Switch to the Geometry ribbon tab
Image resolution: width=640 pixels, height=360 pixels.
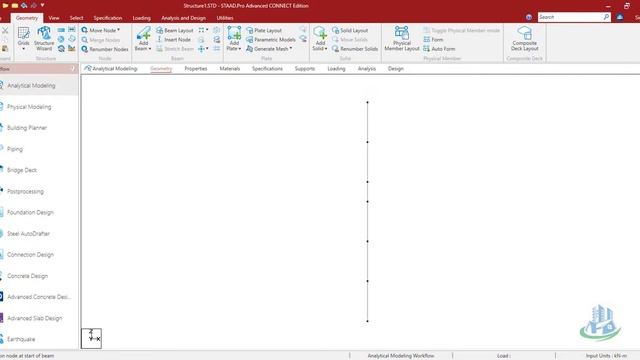tap(27, 18)
